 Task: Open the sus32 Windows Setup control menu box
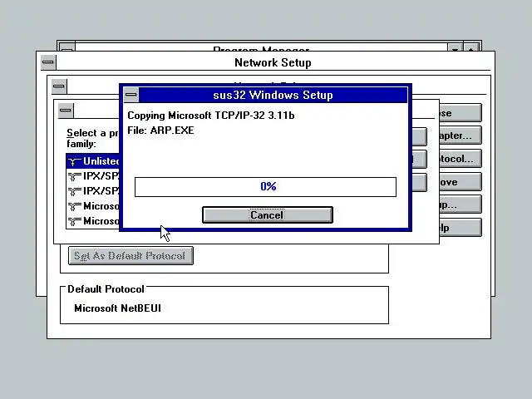(x=131, y=95)
